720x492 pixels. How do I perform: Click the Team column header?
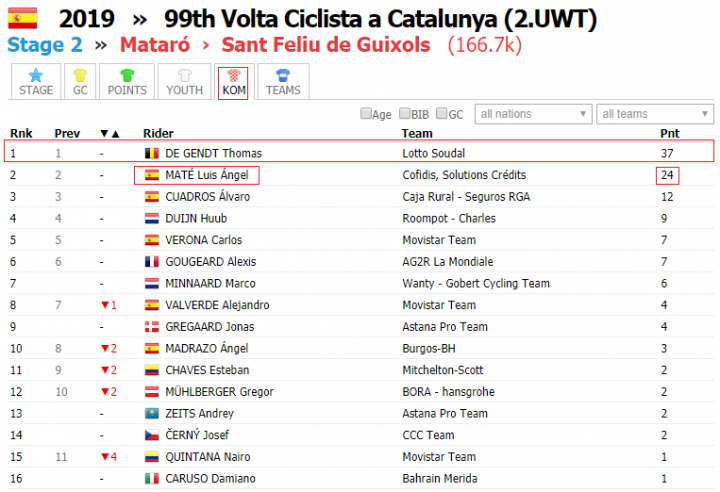(417, 133)
